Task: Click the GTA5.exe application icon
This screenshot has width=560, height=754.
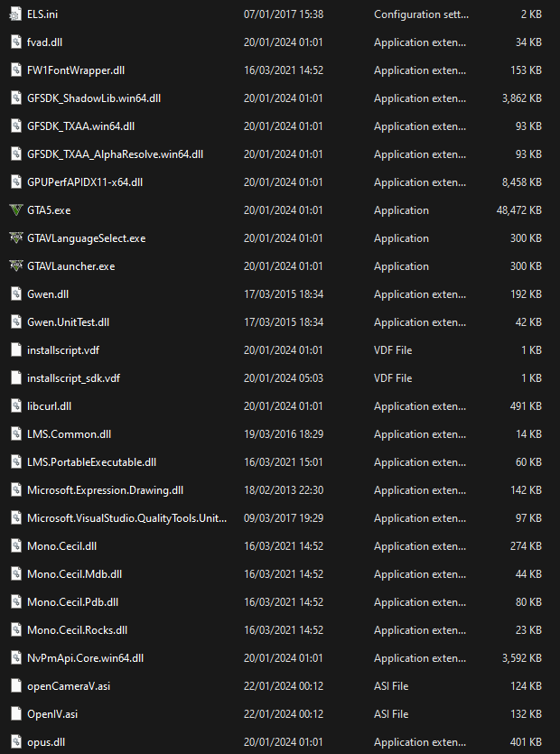Action: pos(15,210)
